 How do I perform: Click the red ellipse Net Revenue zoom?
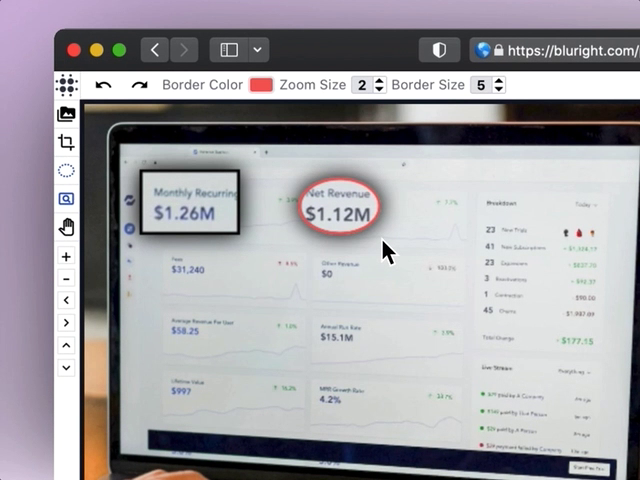point(338,206)
